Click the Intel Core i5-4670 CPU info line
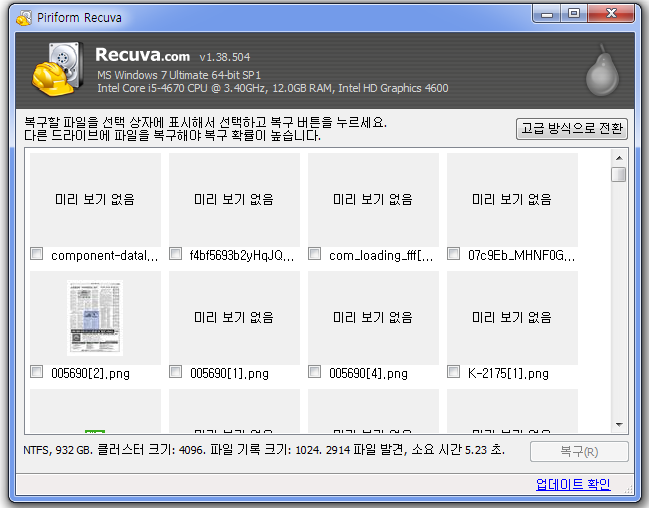The image size is (649, 508). pyautogui.click(x=273, y=88)
